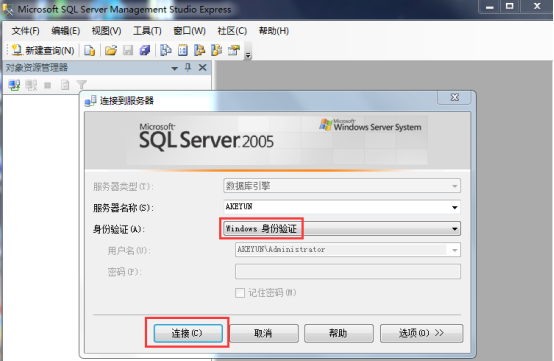Toggle auto-hide pin on Object Explorer panel
Image resolution: width=554 pixels, height=361 pixels.
coord(188,67)
